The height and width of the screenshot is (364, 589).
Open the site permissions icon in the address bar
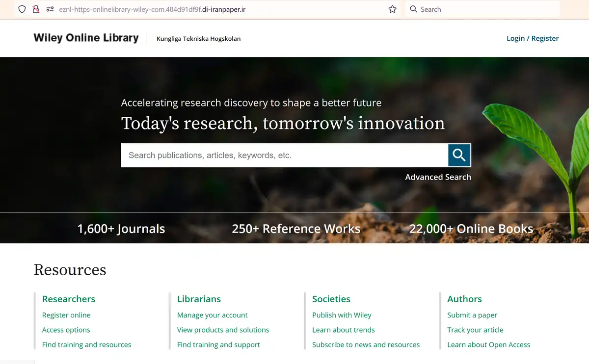pos(50,9)
